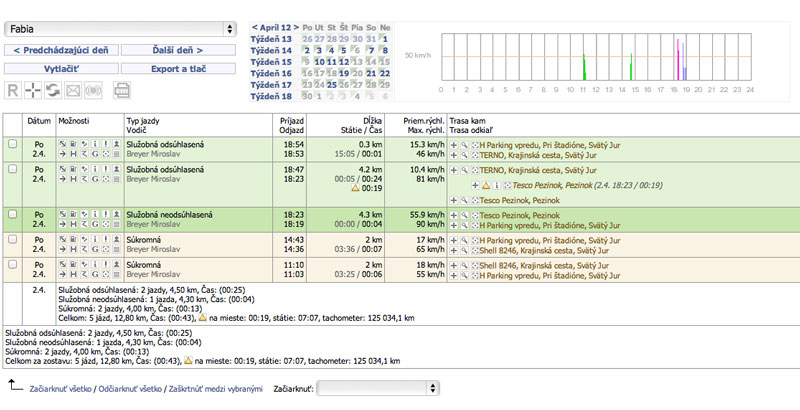Expand plus beside destination Tesco Pezinok in 18:23 arrival trip
The height and width of the screenshot is (410, 800).
point(454,215)
